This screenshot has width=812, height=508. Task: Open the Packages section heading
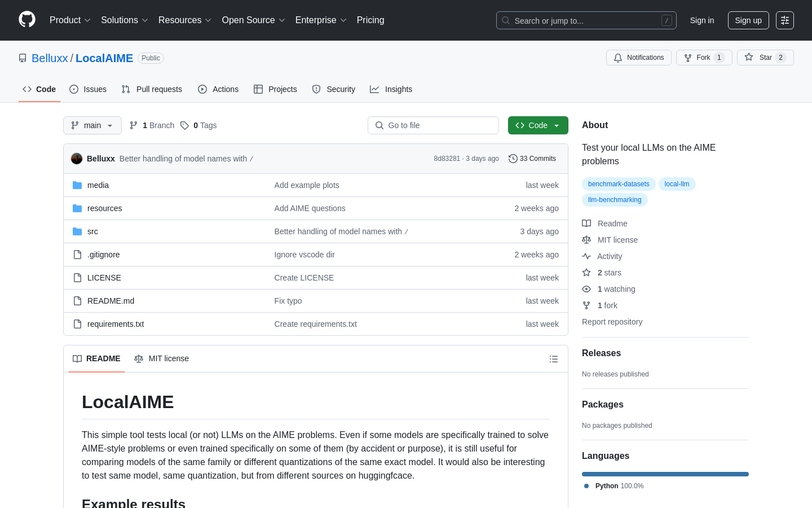(x=602, y=405)
